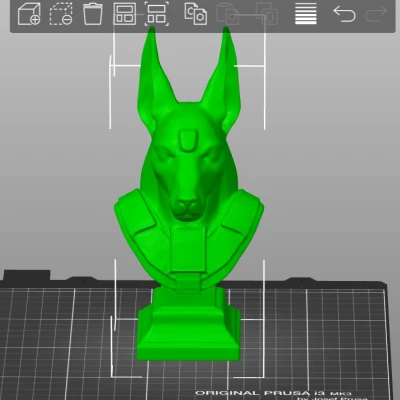Click the ORIGINAL PRUSA i3 MK3 bed label
The height and width of the screenshot is (400, 400).
pyautogui.click(x=273, y=393)
